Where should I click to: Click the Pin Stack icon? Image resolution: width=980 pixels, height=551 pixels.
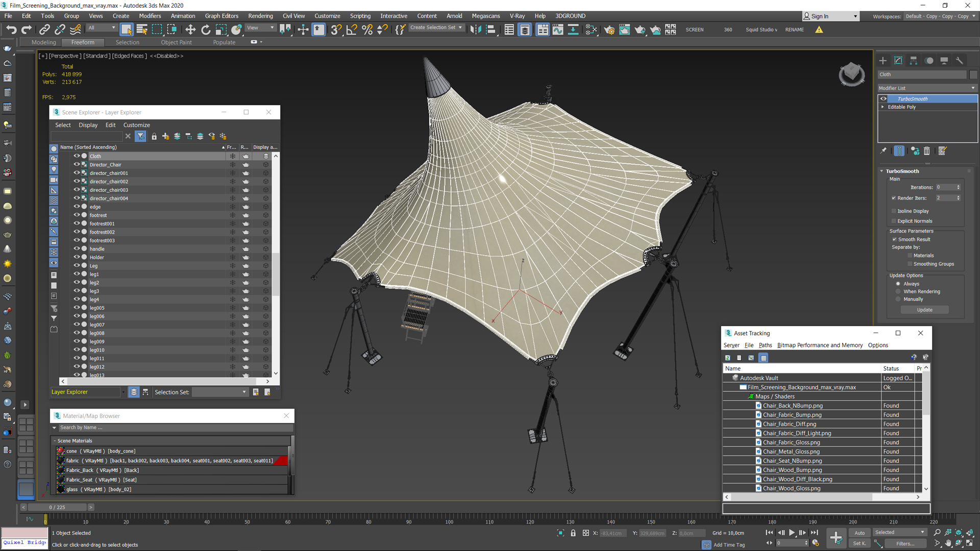884,151
